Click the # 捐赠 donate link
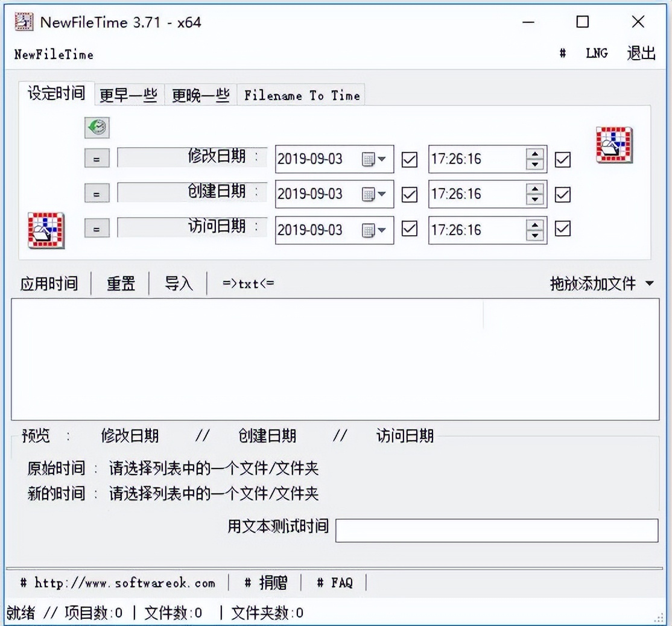The width and height of the screenshot is (672, 626). pos(265,583)
